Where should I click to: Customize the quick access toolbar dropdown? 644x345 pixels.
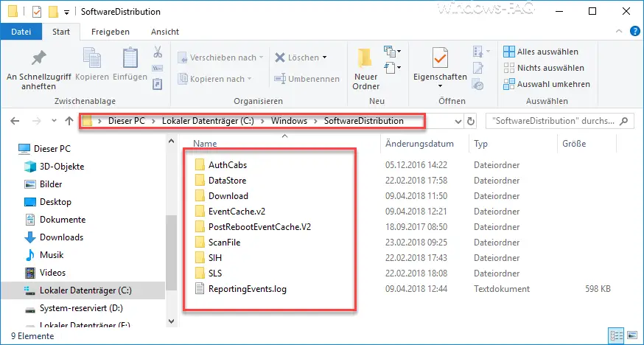tap(66, 13)
